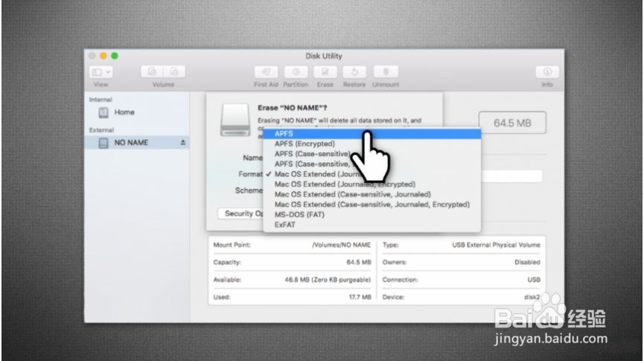The width and height of the screenshot is (644, 361).
Task: Eject the NO NAME volume
Action: pyautogui.click(x=182, y=142)
